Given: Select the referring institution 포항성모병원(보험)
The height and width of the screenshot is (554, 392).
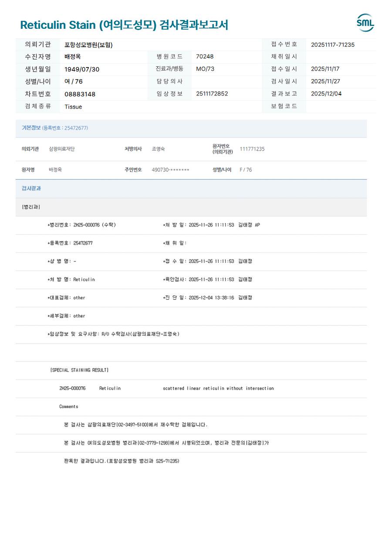Looking at the screenshot, I should pos(88,44).
